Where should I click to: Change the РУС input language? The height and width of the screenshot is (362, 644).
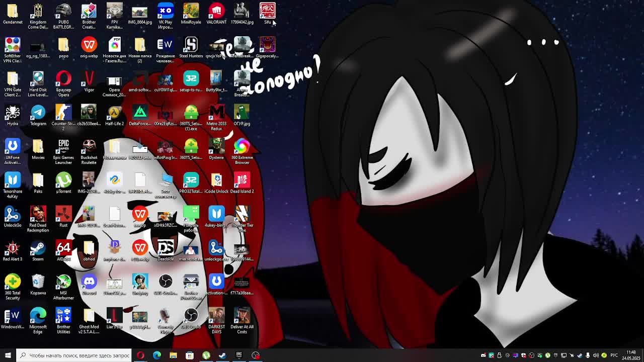pyautogui.click(x=614, y=355)
